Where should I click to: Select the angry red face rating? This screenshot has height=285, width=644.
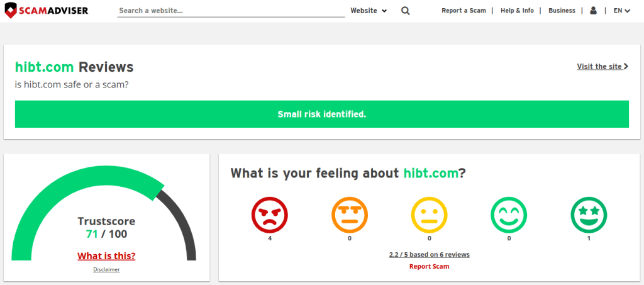click(x=270, y=215)
